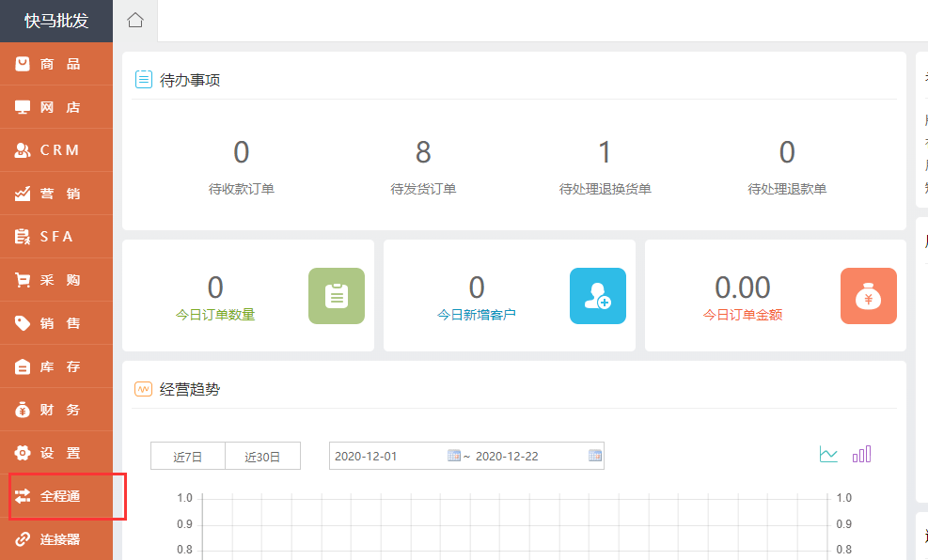Viewport: 928px width, 560px height.
Task: Switch to line chart view icon
Action: point(828,455)
